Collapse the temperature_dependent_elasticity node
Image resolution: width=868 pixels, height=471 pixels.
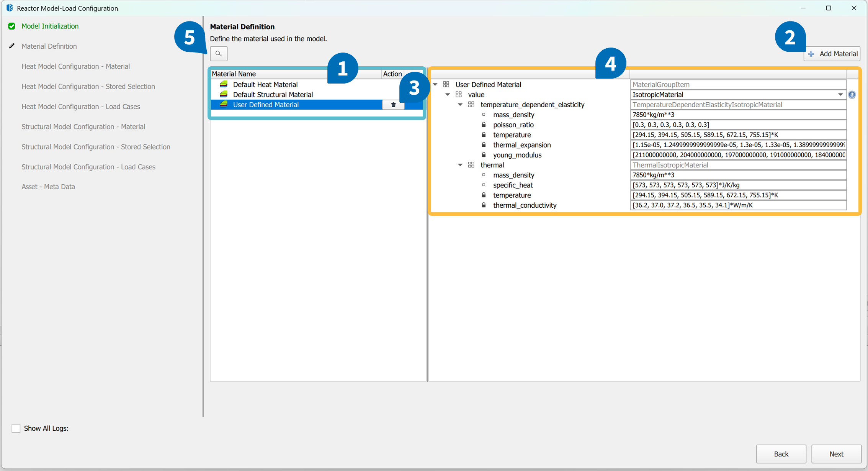coord(460,105)
